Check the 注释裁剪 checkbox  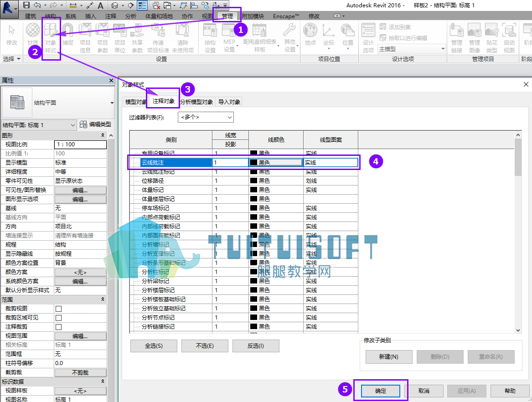pos(59,327)
